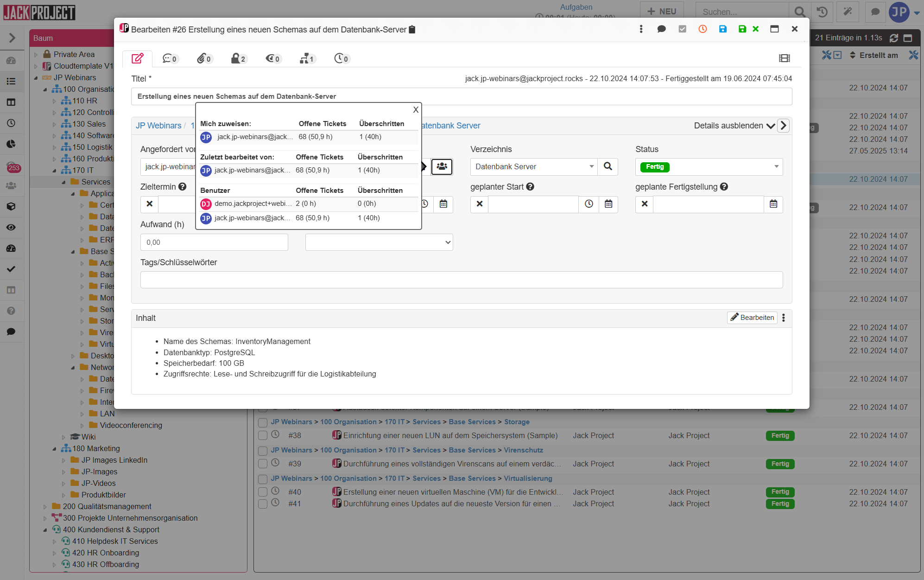Open the Zieltermin calendar picker

click(443, 204)
